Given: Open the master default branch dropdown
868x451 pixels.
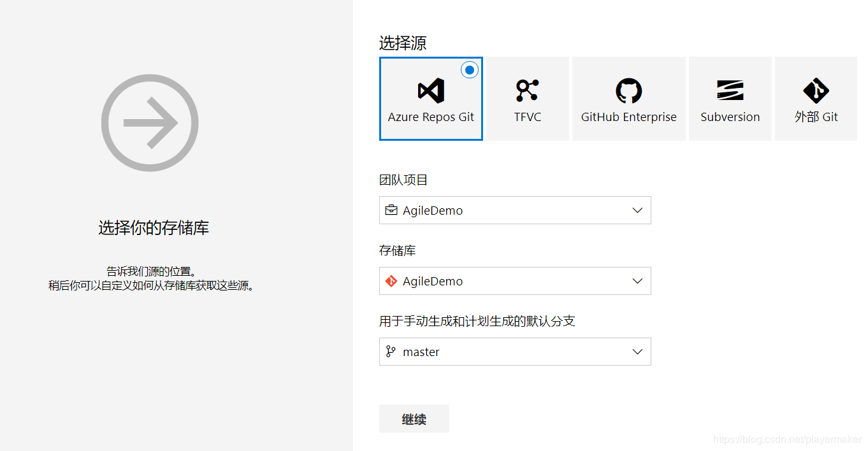Looking at the screenshot, I should pos(515,352).
